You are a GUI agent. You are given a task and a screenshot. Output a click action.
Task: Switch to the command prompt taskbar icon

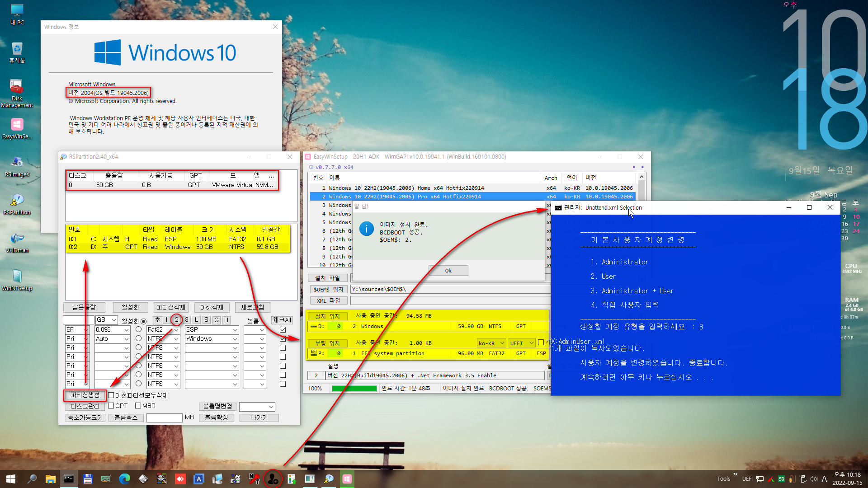coord(69,479)
